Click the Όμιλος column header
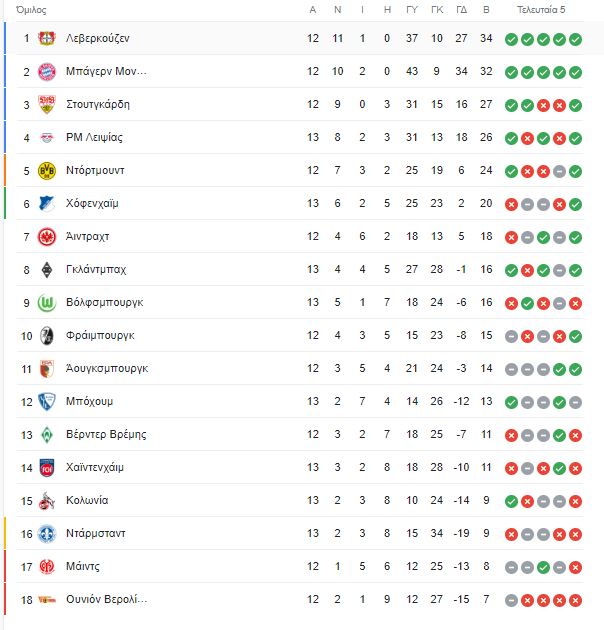The width and height of the screenshot is (604, 630). pyautogui.click(x=31, y=10)
